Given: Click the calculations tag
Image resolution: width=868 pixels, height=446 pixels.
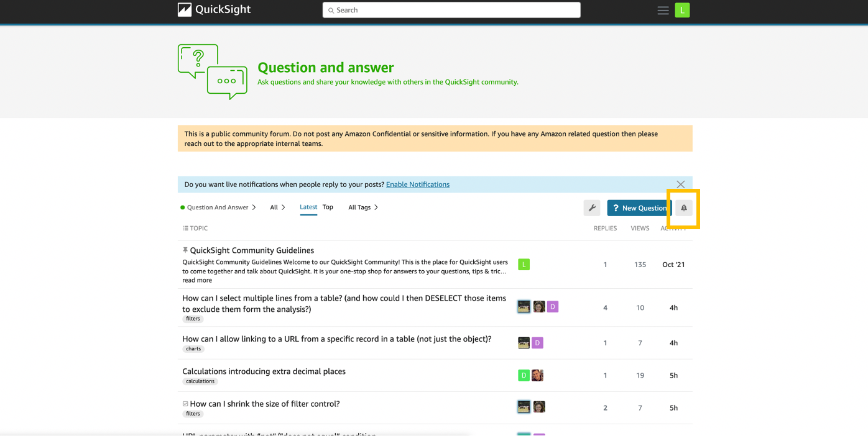Looking at the screenshot, I should pyautogui.click(x=200, y=381).
